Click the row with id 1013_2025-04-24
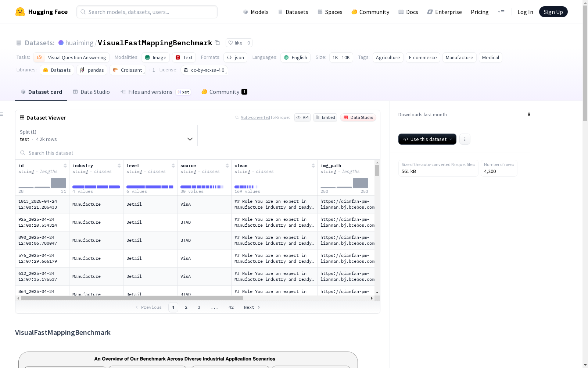The image size is (588, 368). tap(195, 204)
